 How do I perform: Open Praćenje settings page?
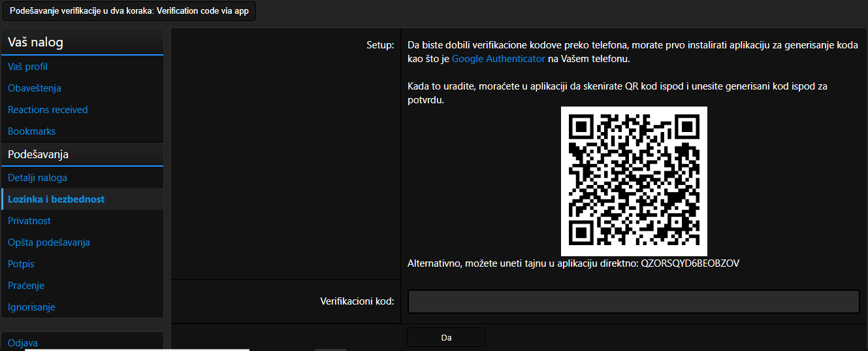pos(26,286)
